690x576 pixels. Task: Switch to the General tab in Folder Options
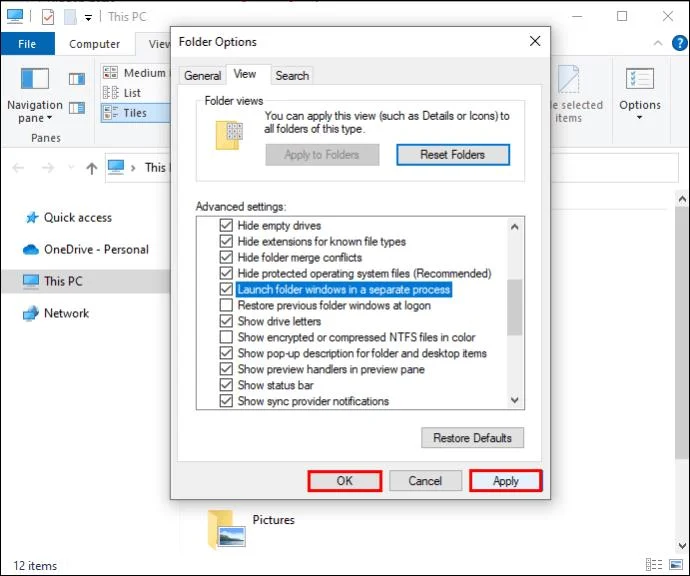202,76
